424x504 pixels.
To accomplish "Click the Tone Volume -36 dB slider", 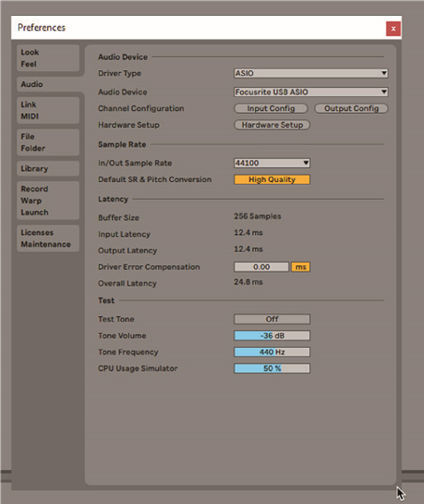I will pyautogui.click(x=272, y=336).
